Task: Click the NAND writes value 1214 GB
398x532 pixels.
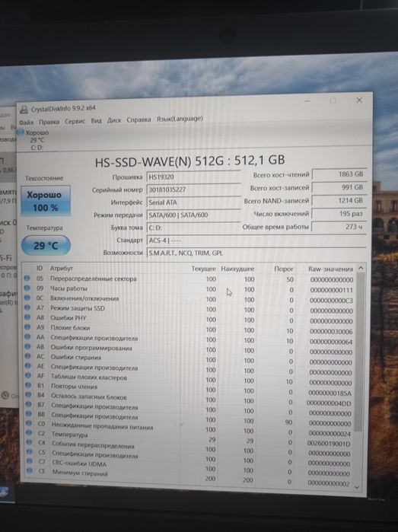Action: [x=339, y=200]
